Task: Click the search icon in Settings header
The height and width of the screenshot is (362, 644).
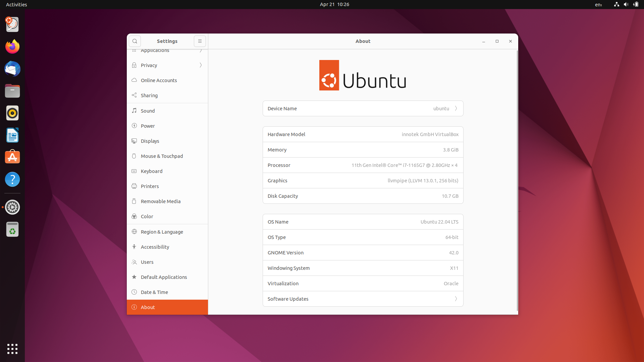Action: click(135, 41)
